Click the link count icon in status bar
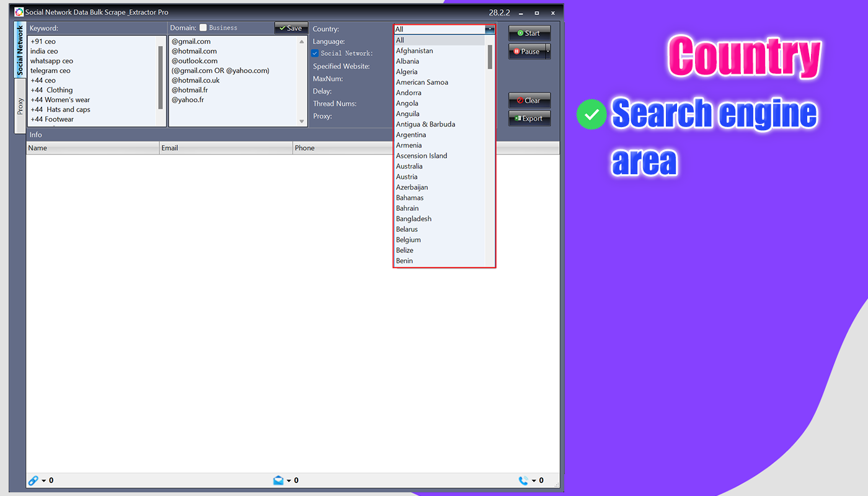This screenshot has width=868, height=496. tap(33, 480)
